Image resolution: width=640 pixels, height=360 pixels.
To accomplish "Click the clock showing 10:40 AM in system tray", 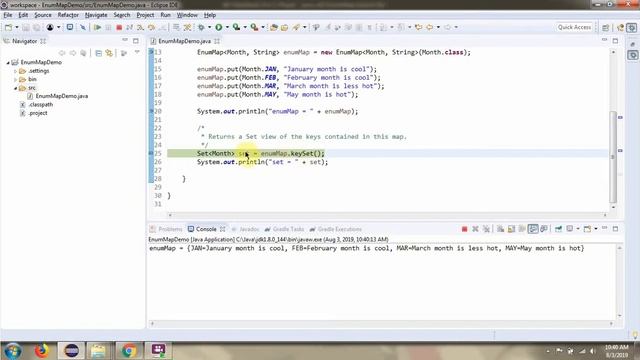I will coord(616,347).
